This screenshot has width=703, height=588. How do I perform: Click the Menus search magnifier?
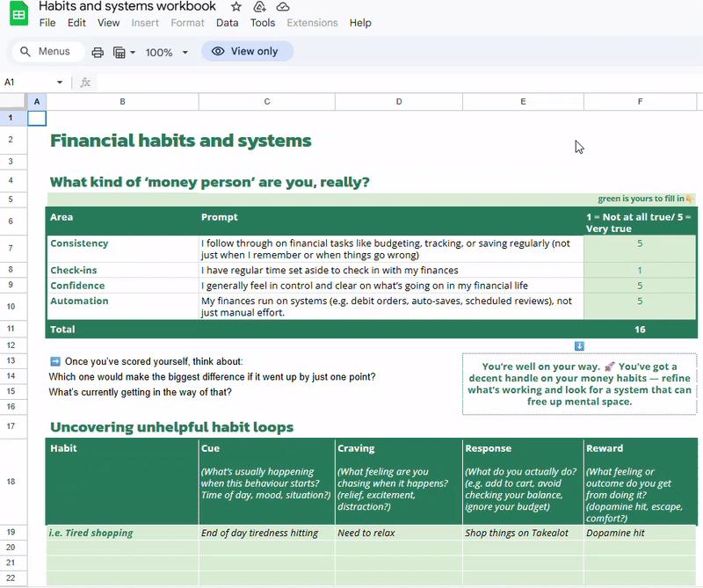coord(25,52)
